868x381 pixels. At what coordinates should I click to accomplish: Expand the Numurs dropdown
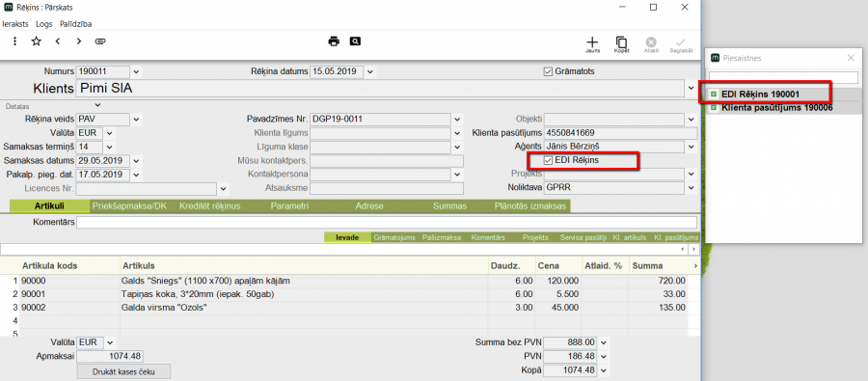coord(137,72)
